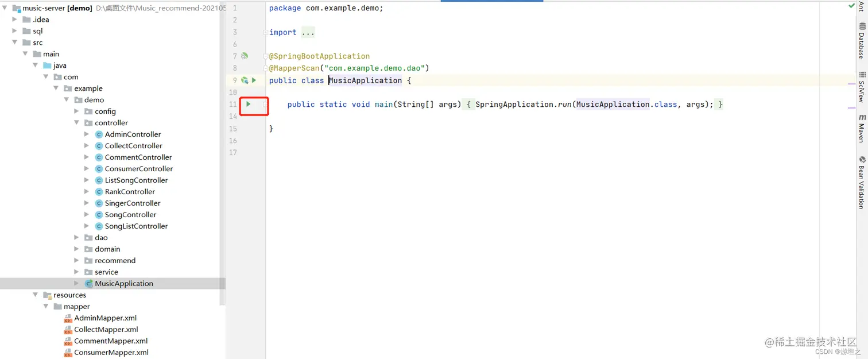Collapse the controller package
The height and width of the screenshot is (359, 868).
tap(77, 123)
